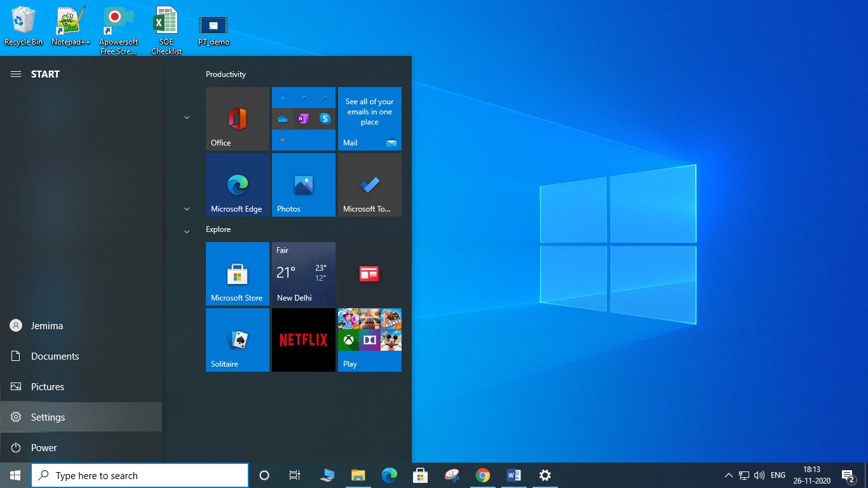
Task: Launch the Netflix tile
Action: pyautogui.click(x=304, y=340)
